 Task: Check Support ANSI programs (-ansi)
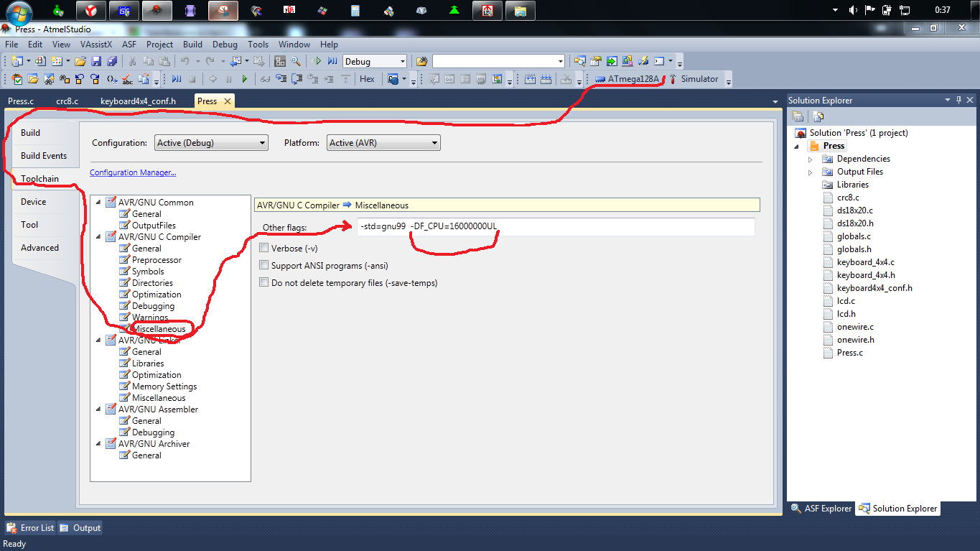coord(264,265)
